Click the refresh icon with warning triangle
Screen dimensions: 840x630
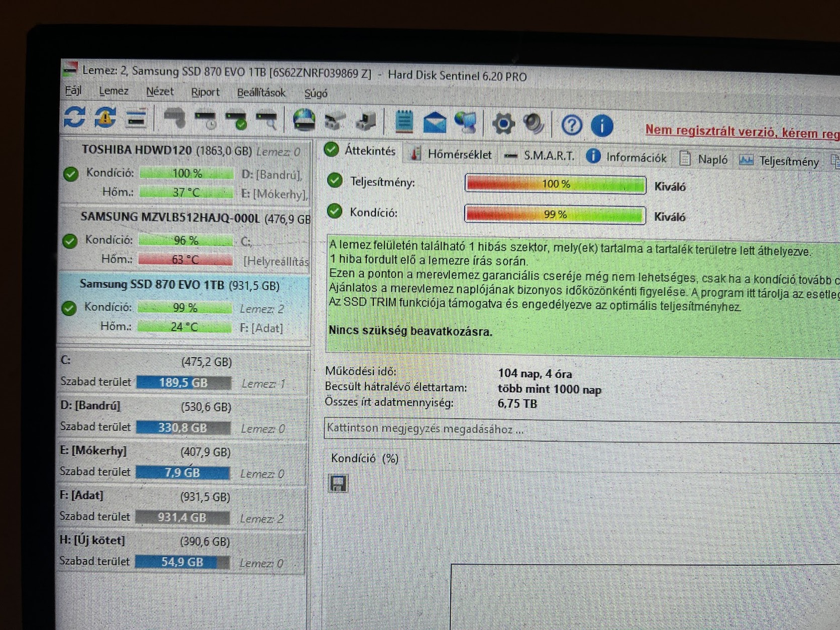click(x=105, y=118)
